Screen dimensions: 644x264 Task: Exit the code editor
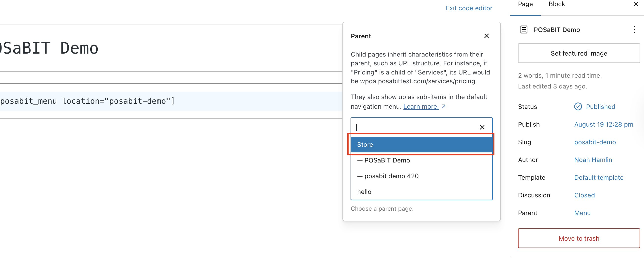[x=469, y=8]
